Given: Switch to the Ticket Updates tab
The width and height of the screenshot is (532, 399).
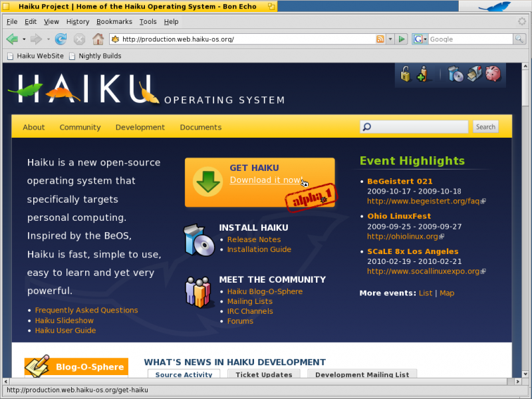Looking at the screenshot, I should (x=264, y=374).
